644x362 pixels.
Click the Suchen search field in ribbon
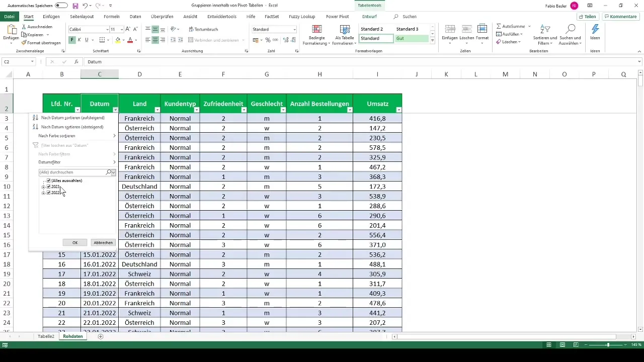(406, 17)
